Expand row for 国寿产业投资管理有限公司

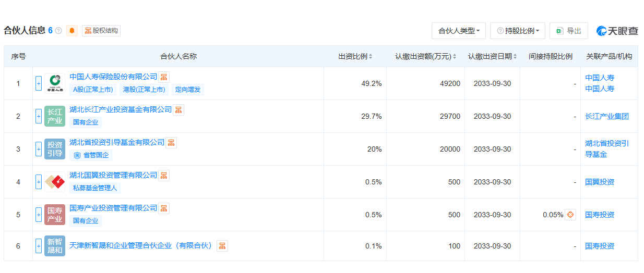39,215
